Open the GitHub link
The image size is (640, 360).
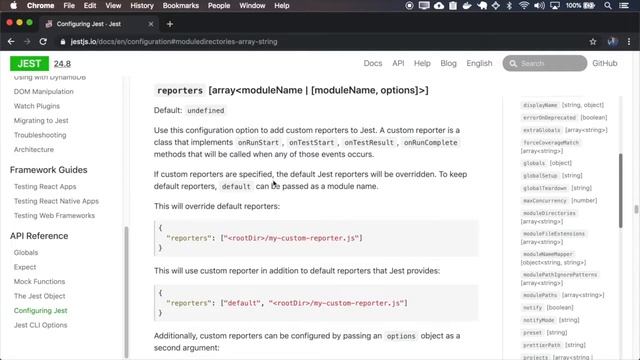604,63
